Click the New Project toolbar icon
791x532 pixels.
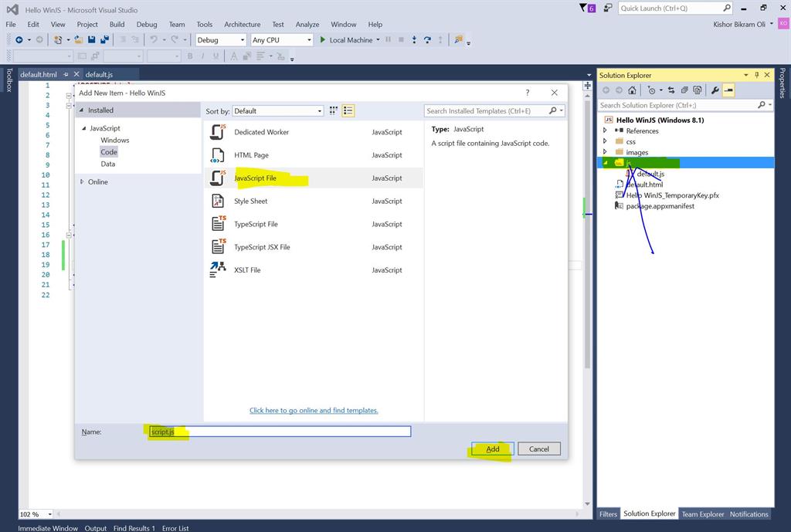pyautogui.click(x=58, y=40)
